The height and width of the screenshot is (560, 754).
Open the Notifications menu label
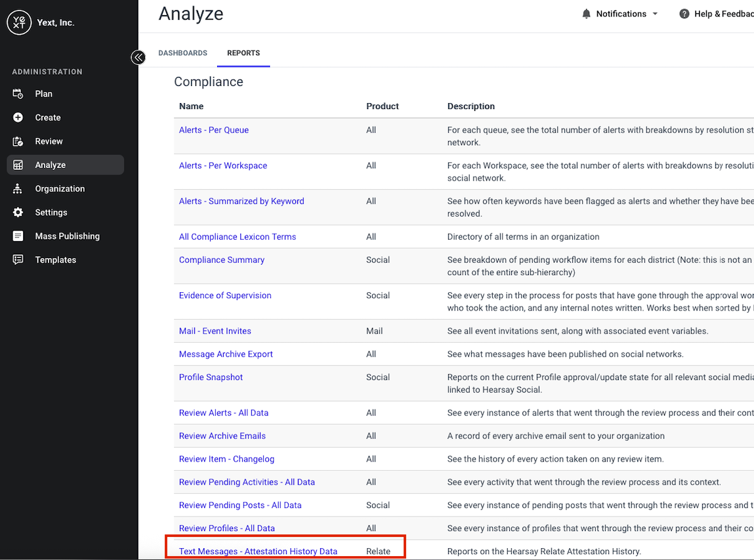click(621, 14)
